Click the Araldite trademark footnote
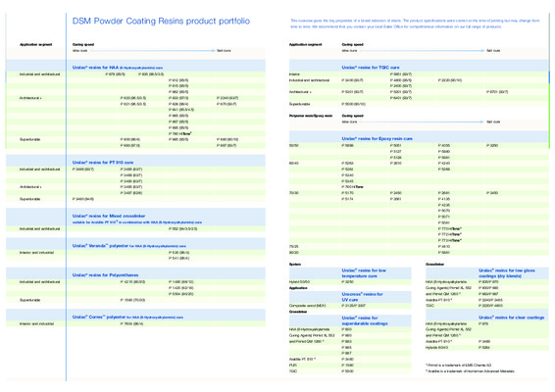This screenshot has width=555, height=392. (x=470, y=371)
